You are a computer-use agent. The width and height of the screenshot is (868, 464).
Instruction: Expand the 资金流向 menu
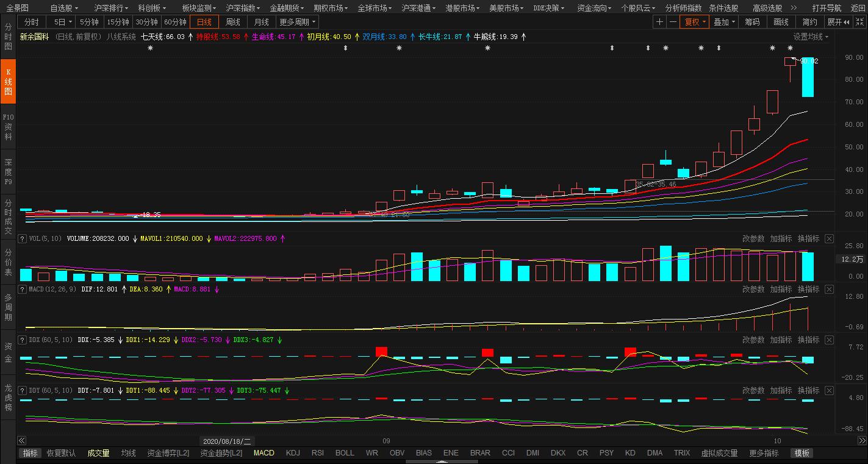[595, 8]
